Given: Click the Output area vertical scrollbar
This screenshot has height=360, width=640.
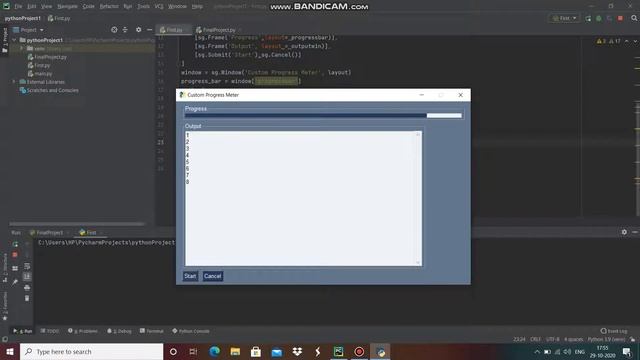Looking at the screenshot, I should pos(418,198).
